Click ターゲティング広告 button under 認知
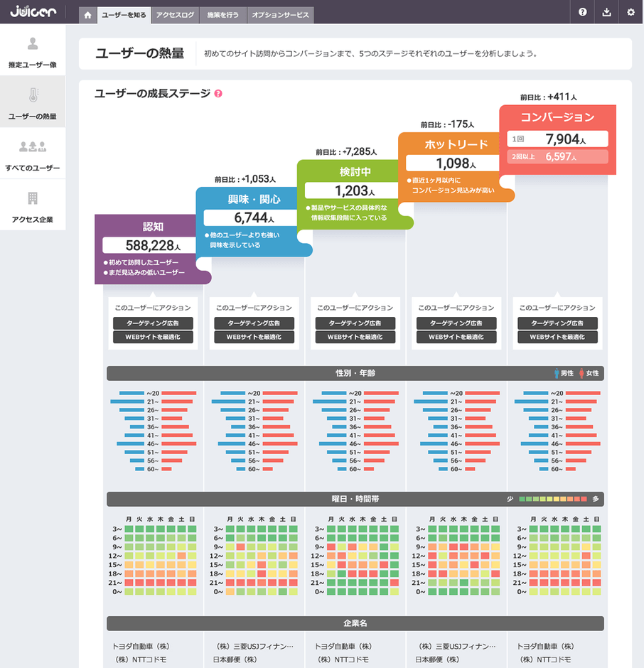The height and width of the screenshot is (668, 644). click(x=153, y=323)
